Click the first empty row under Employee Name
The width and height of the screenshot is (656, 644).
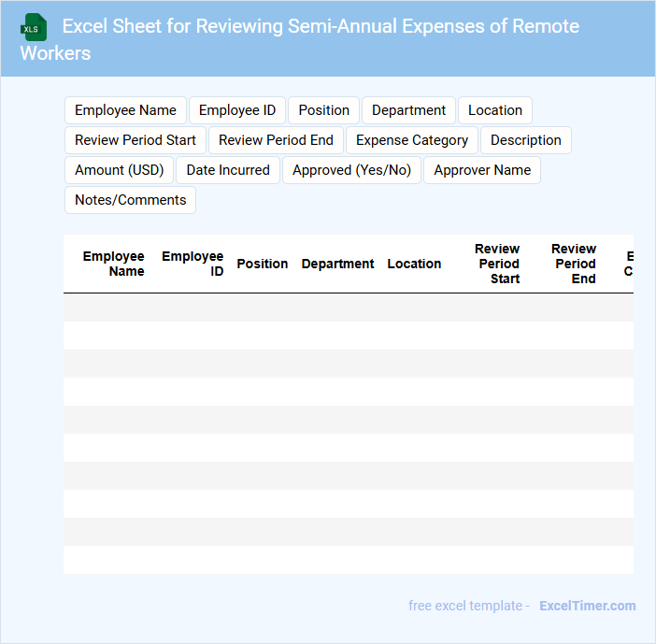pyautogui.click(x=107, y=308)
